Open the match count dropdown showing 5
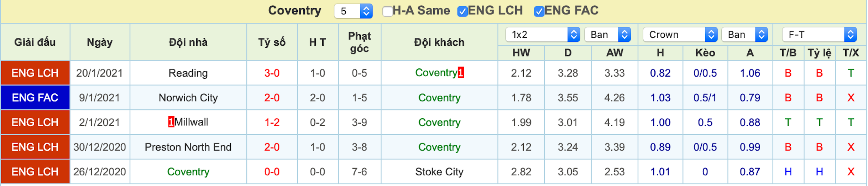 coord(353,11)
